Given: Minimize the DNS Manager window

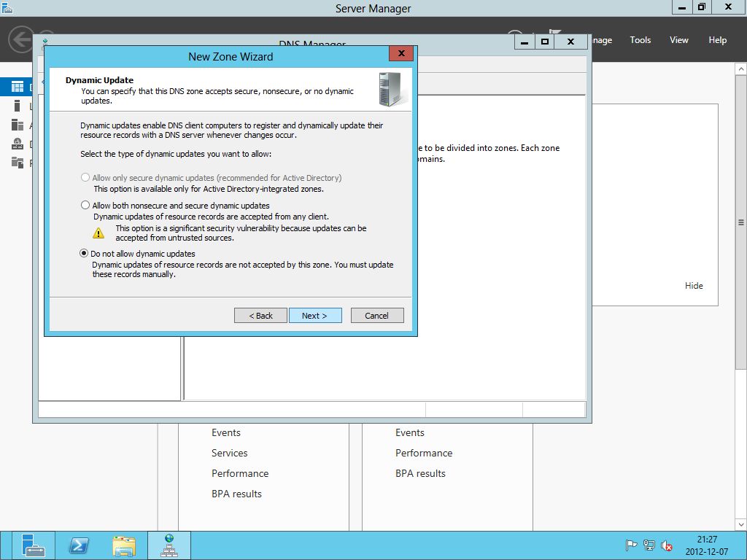Looking at the screenshot, I should pyautogui.click(x=525, y=42).
